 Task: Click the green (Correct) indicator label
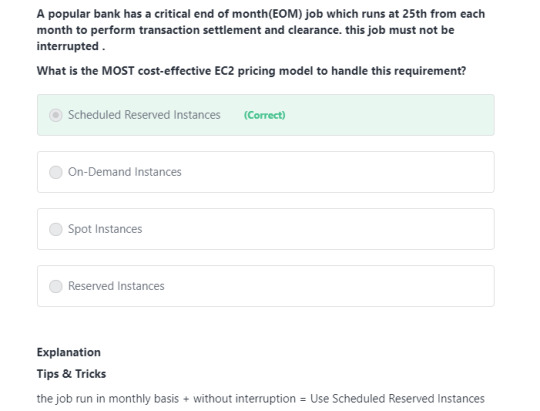coord(264,115)
